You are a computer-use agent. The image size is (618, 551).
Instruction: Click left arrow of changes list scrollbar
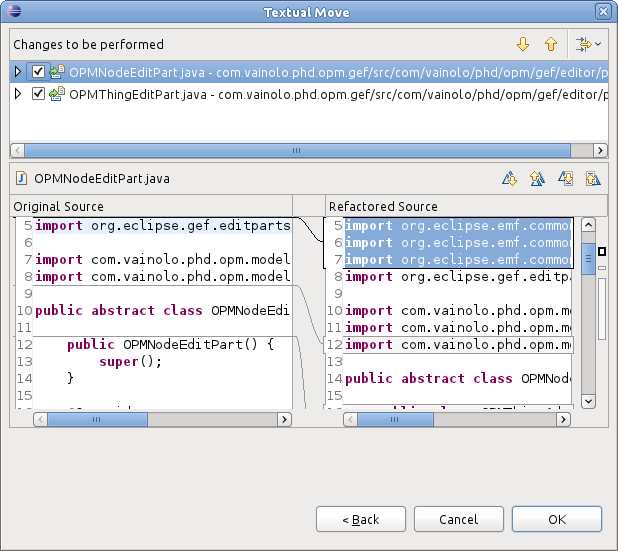point(17,150)
